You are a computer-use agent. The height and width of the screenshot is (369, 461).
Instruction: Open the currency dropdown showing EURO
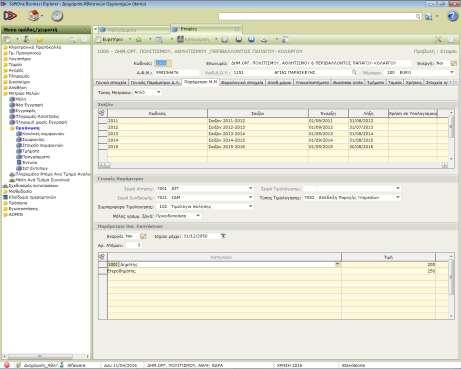pos(452,72)
